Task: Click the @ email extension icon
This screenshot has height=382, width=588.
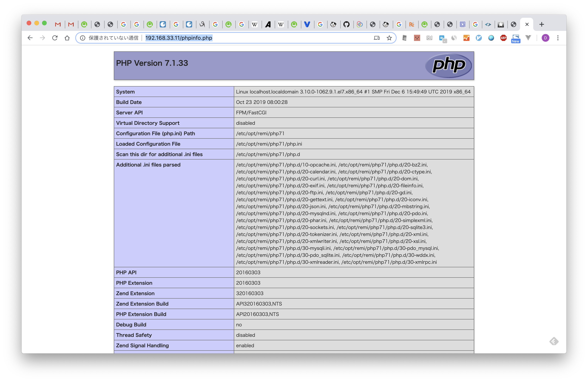Action: click(404, 38)
